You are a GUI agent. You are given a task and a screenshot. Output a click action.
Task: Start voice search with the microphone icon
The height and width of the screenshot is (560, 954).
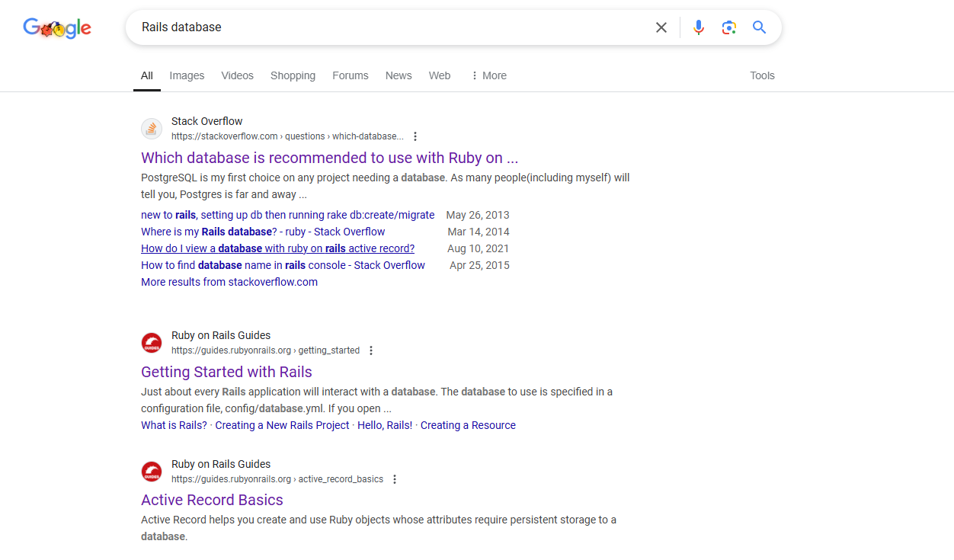coord(699,27)
